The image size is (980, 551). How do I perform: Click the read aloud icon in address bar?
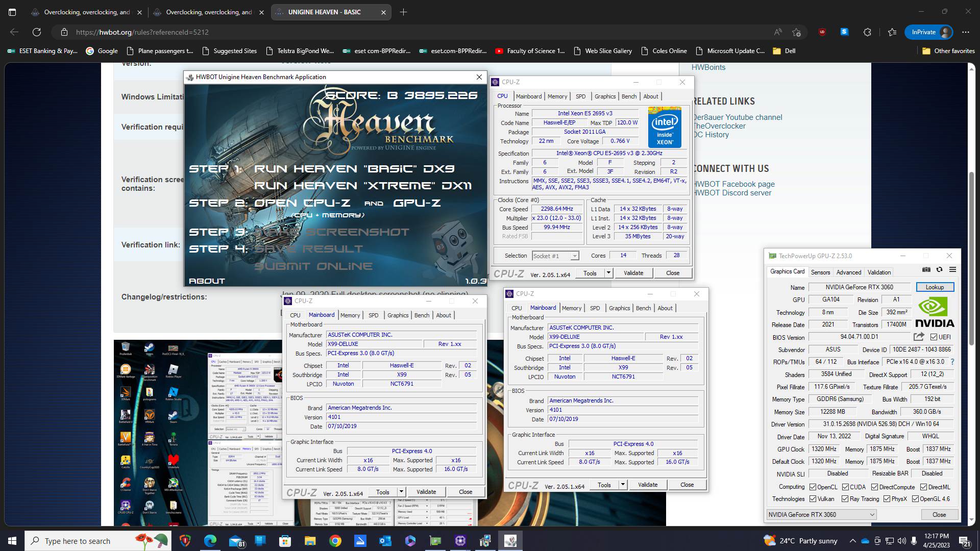click(x=778, y=32)
